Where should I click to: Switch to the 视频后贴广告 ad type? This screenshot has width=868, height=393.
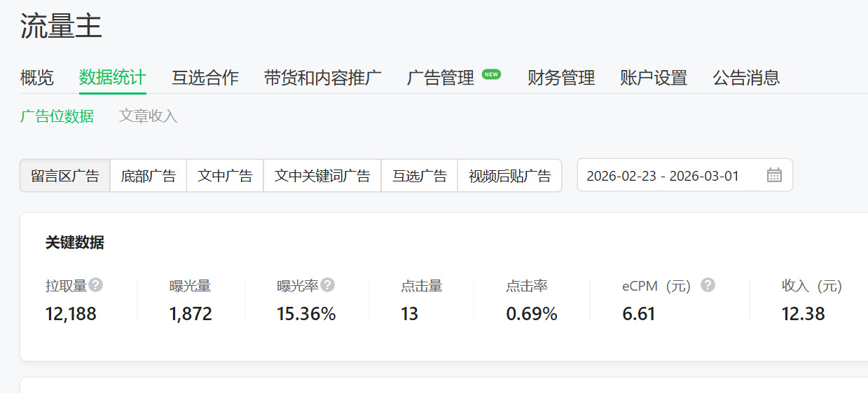510,175
